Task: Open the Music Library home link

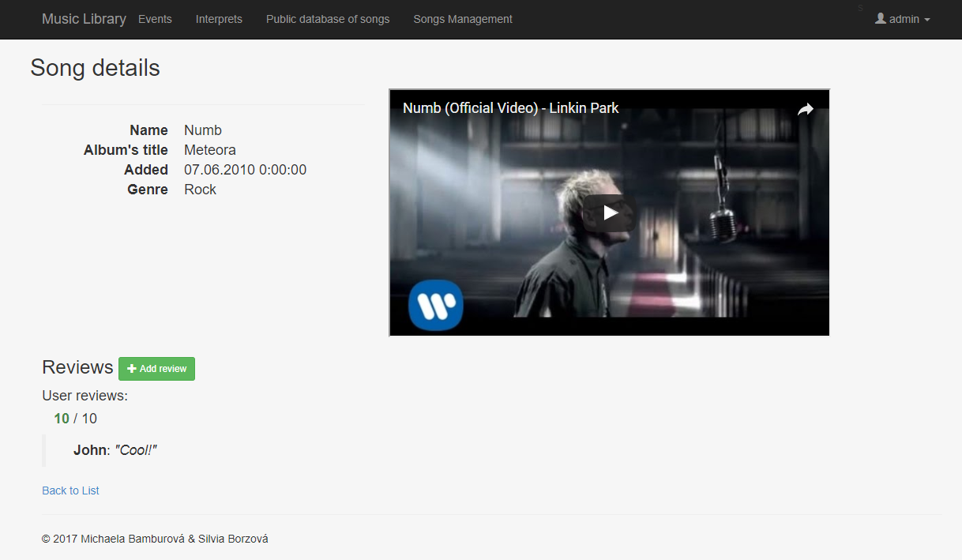Action: point(84,19)
